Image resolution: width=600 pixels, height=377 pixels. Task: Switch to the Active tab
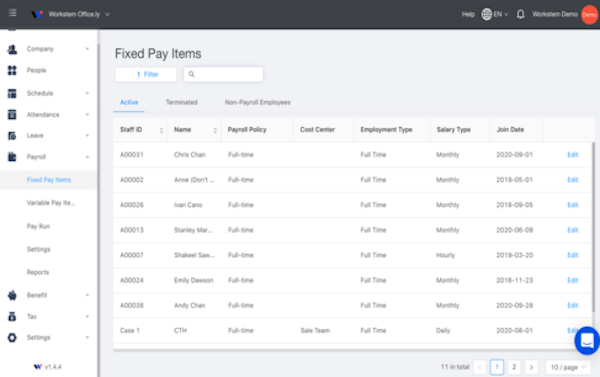129,102
